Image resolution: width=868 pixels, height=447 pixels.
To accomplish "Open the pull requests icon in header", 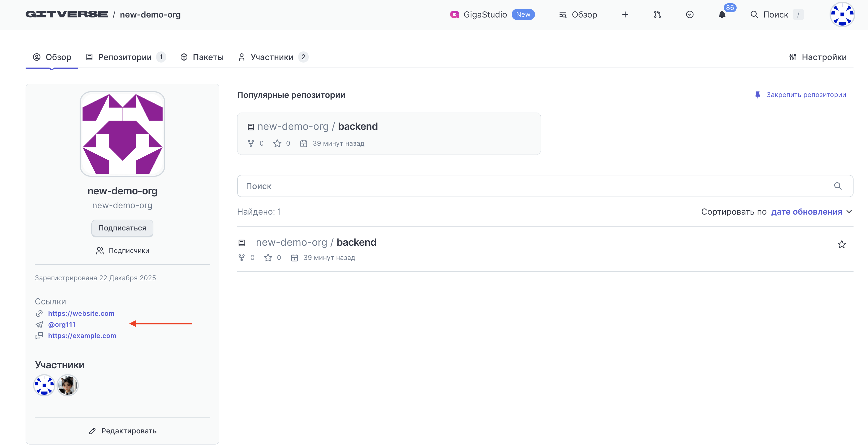I will (x=657, y=14).
